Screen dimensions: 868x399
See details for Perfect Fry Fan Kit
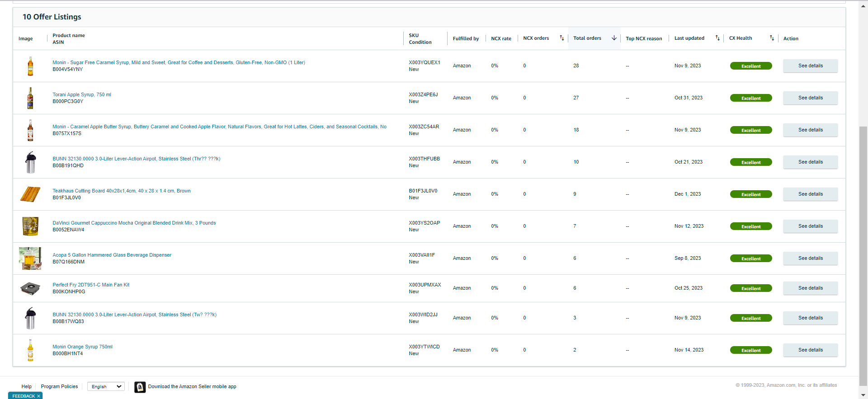(x=811, y=288)
